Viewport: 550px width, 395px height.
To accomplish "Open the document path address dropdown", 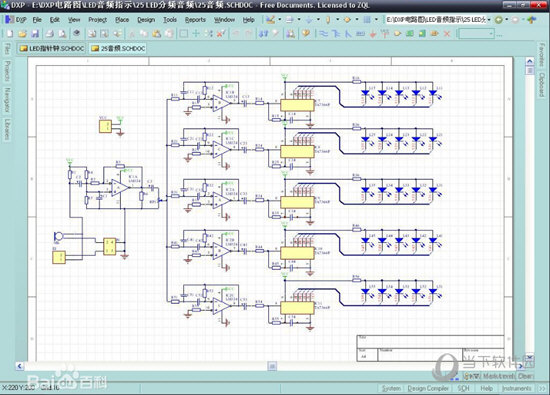I will tap(489, 20).
